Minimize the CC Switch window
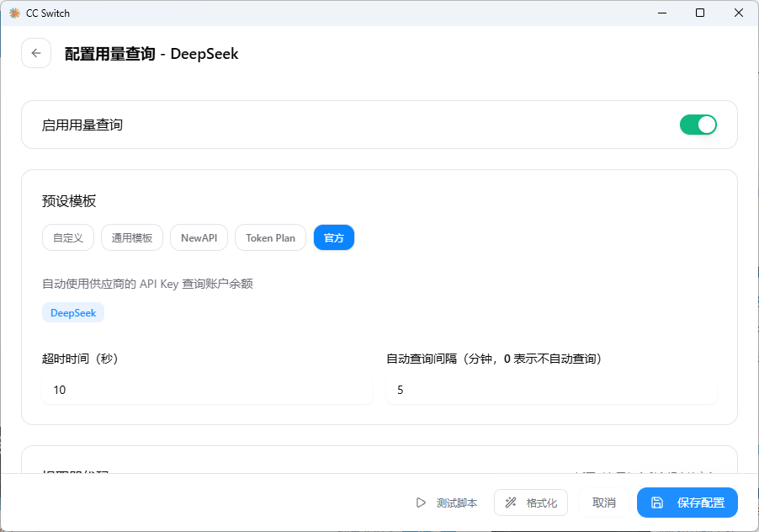This screenshot has height=532, width=759. pyautogui.click(x=662, y=13)
